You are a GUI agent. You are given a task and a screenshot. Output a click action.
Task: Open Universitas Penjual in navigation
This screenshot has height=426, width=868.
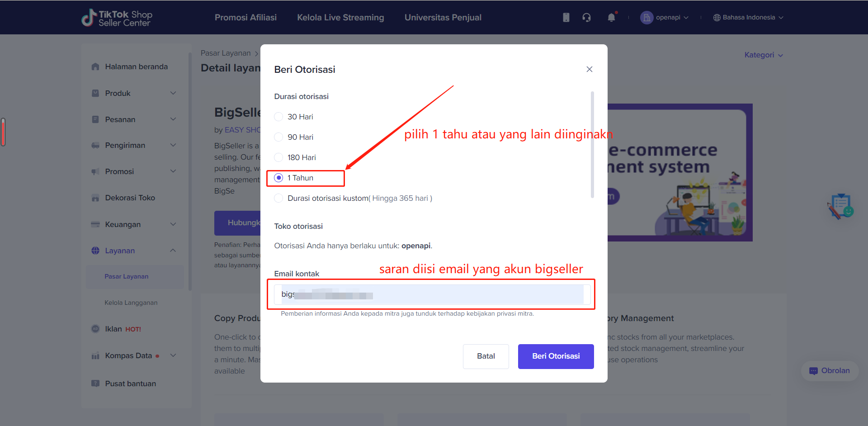pyautogui.click(x=443, y=18)
